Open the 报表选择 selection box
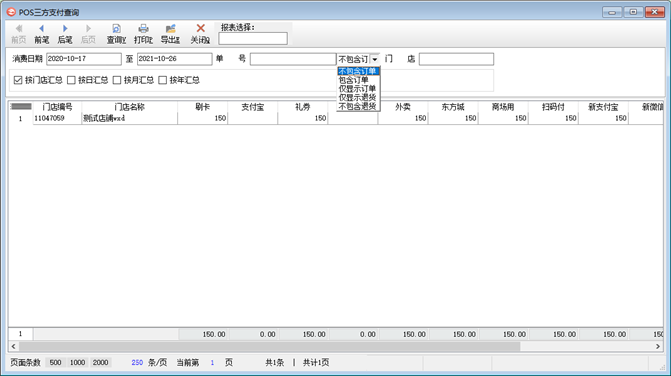 (253, 38)
